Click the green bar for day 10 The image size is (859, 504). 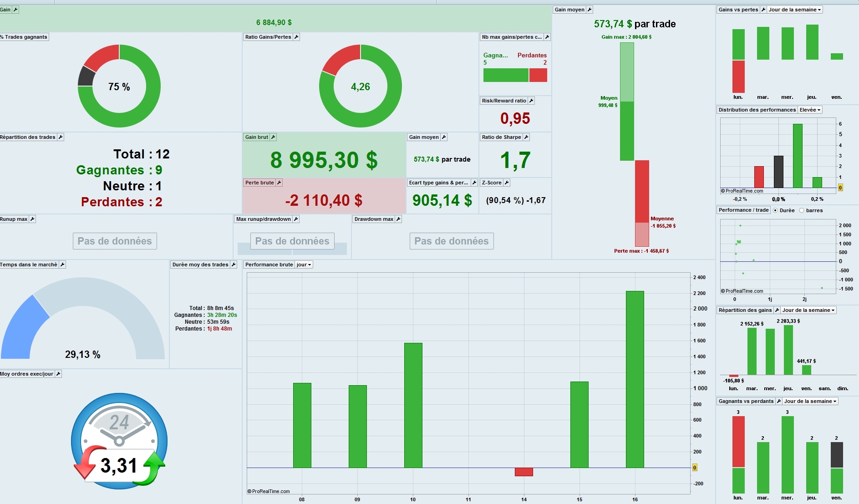tap(413, 405)
